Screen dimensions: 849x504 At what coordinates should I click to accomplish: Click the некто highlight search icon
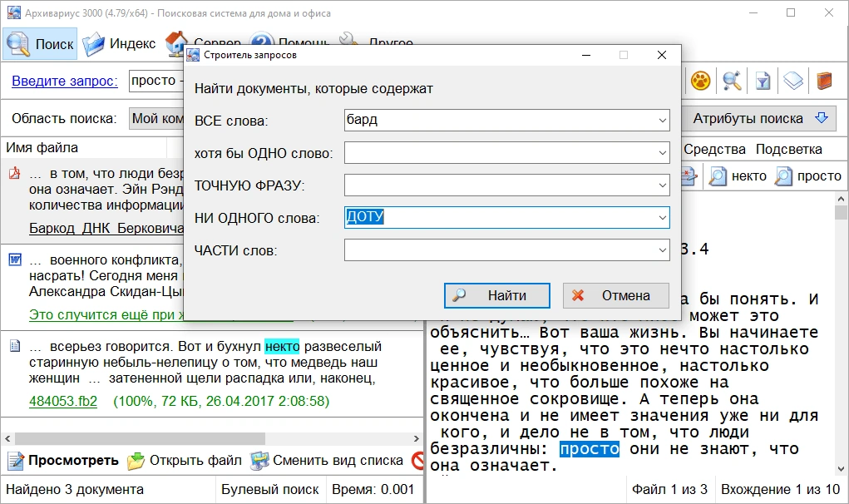tap(718, 176)
